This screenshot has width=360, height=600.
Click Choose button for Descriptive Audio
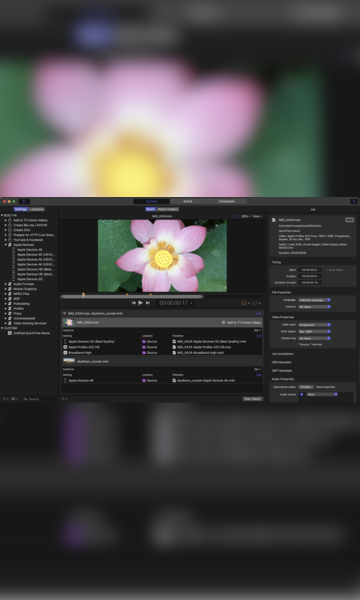coord(306,387)
